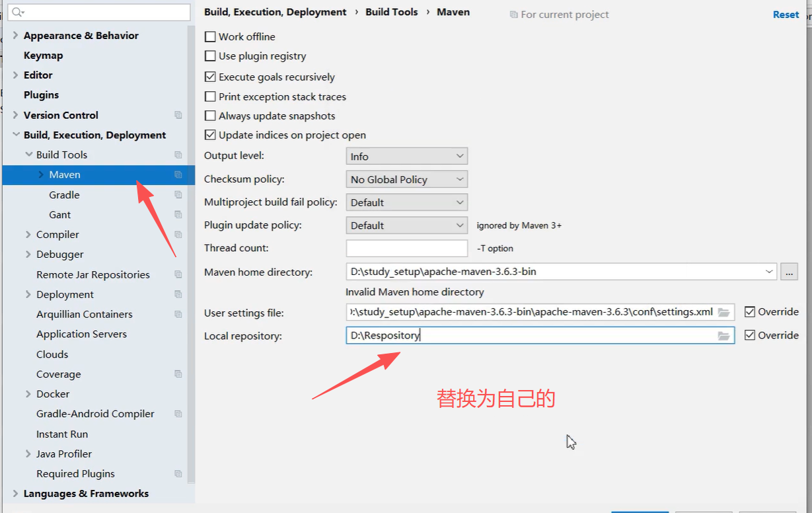Open Application Servers settings

tap(81, 335)
